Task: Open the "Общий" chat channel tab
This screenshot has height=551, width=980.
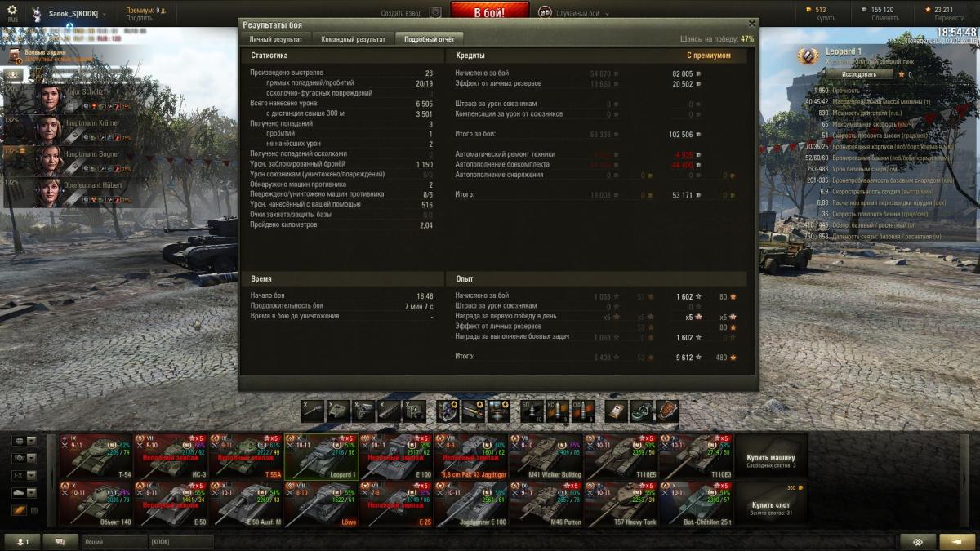Action: click(114, 542)
